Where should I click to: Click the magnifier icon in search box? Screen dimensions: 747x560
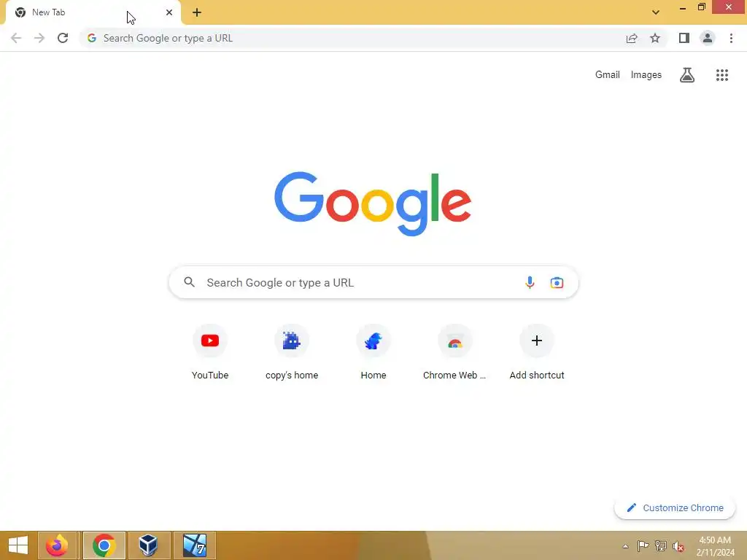(189, 282)
